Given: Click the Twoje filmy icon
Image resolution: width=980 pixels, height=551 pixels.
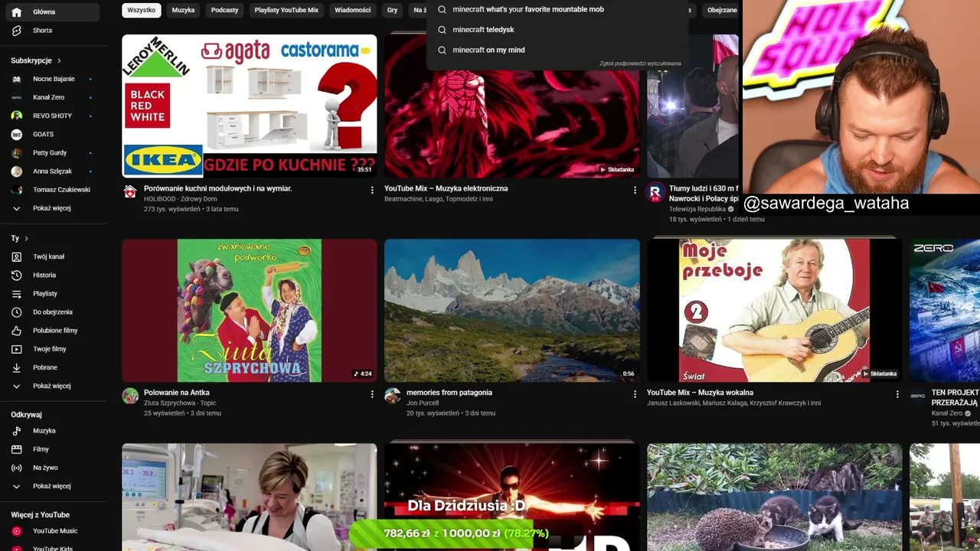Looking at the screenshot, I should [16, 349].
